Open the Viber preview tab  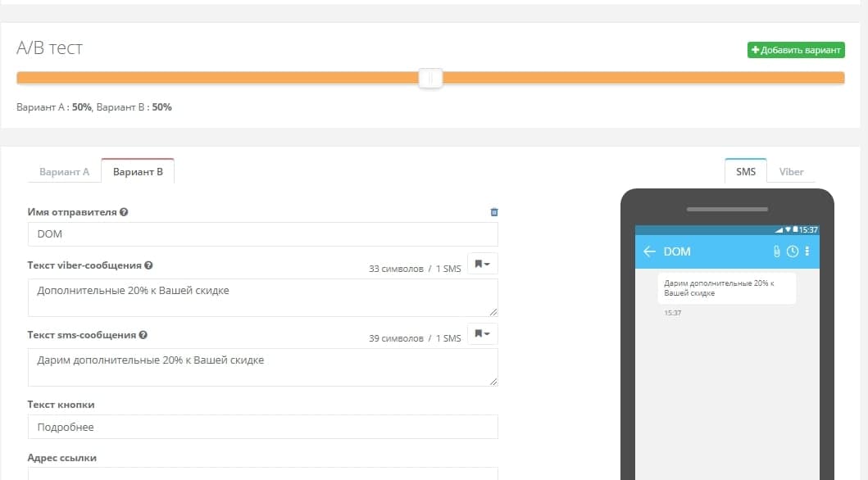point(791,171)
